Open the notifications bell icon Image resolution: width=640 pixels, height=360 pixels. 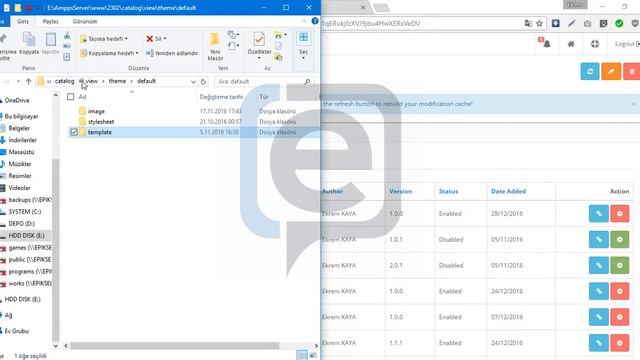click(x=547, y=44)
